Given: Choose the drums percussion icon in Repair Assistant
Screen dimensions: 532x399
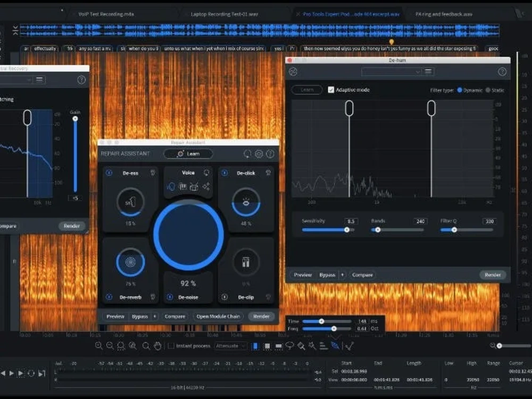Looking at the screenshot, I should (194, 186).
